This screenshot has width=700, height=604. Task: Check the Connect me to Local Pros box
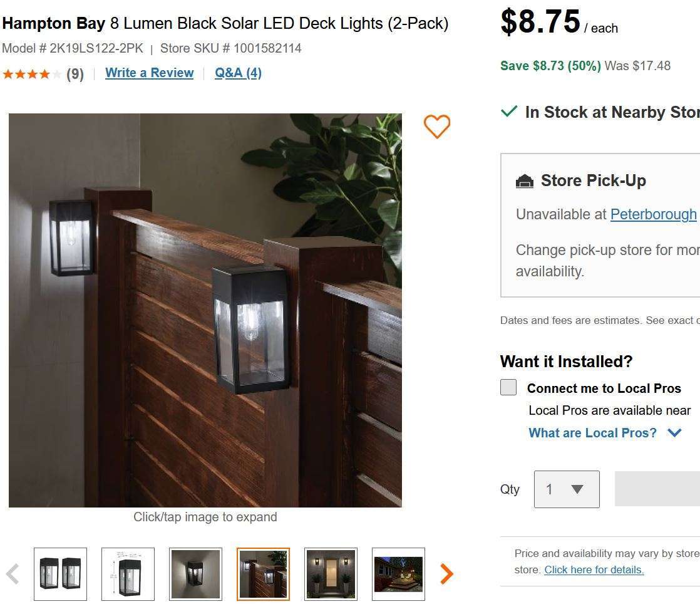pos(508,387)
